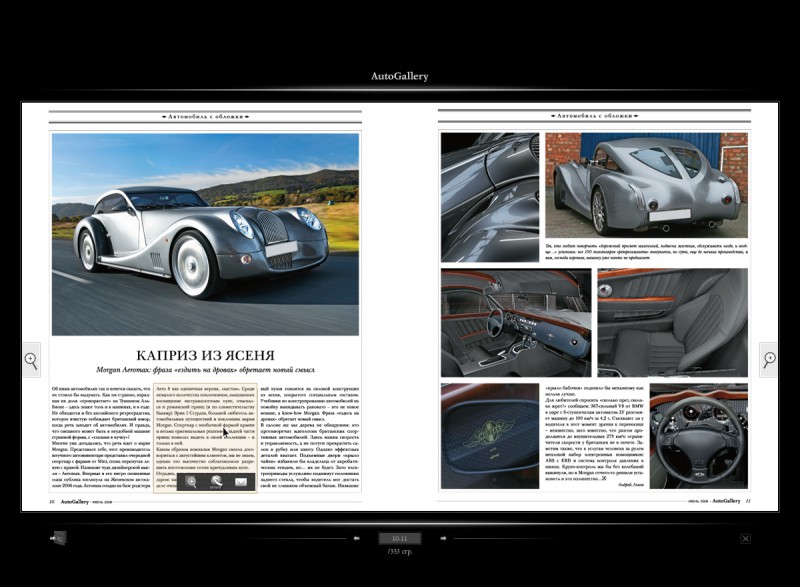Click the page slider line right of the arrows

(x=505, y=538)
